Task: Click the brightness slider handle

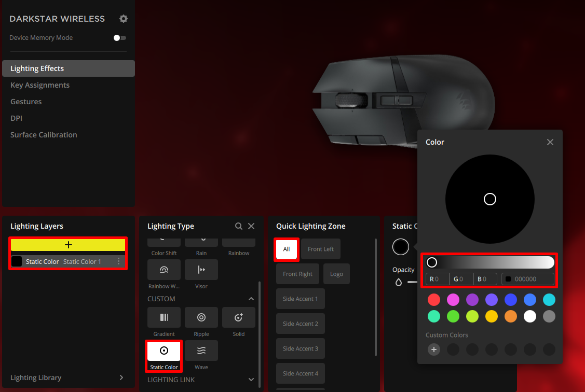Action: (x=432, y=262)
